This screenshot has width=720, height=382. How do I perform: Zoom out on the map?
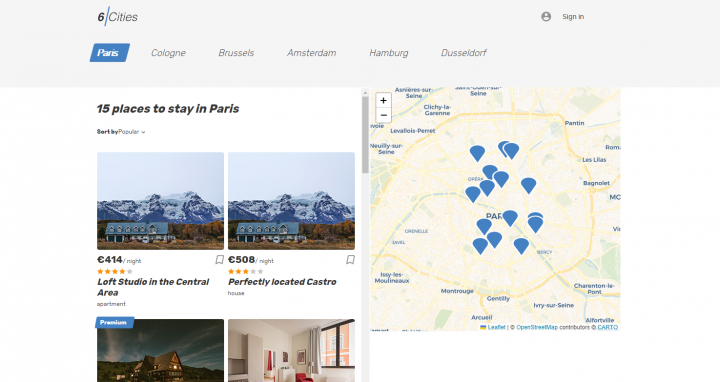383,115
